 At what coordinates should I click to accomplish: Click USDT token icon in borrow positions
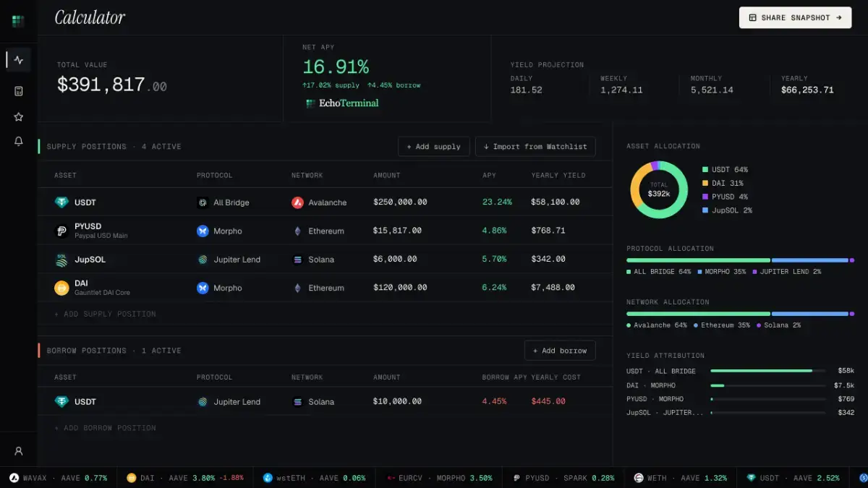click(x=61, y=401)
